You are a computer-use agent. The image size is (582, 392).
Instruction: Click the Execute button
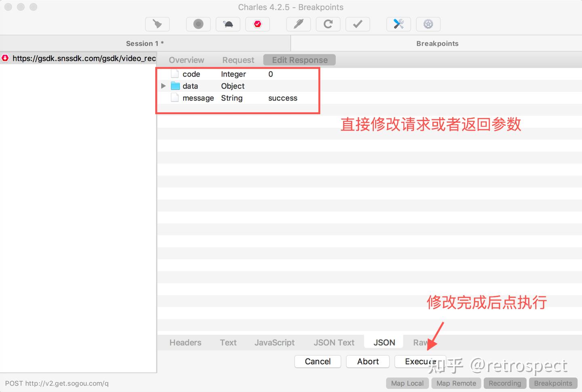pyautogui.click(x=420, y=361)
